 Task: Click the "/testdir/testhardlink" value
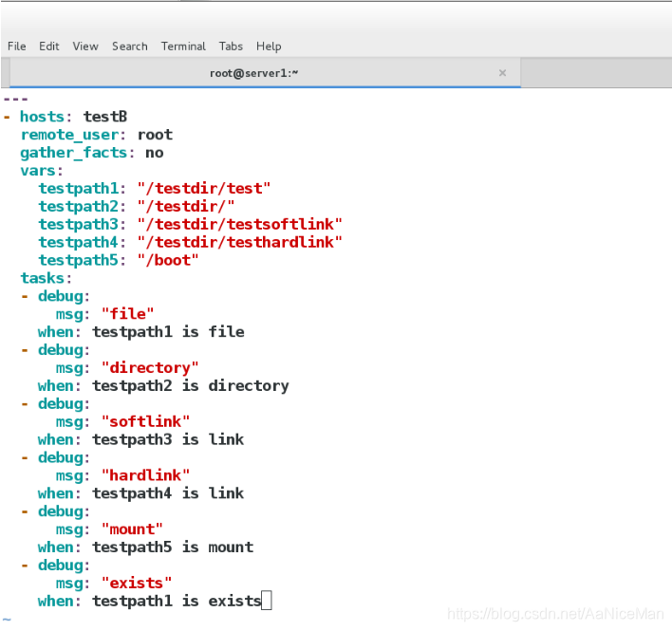[x=239, y=243]
